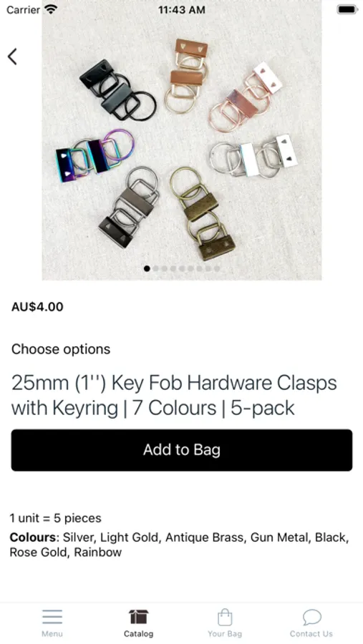Tap the black clasp in product photo
This screenshot has height=644, width=363.
pos(117,90)
